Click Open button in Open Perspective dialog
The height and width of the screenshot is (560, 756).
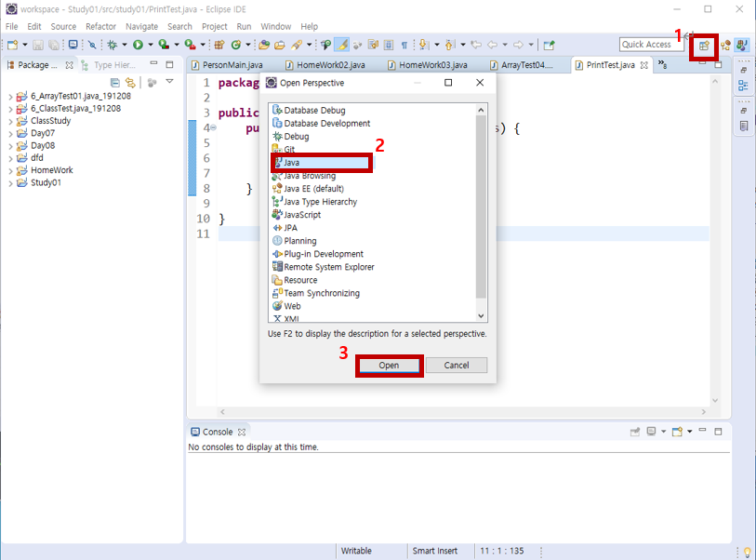[x=389, y=366]
